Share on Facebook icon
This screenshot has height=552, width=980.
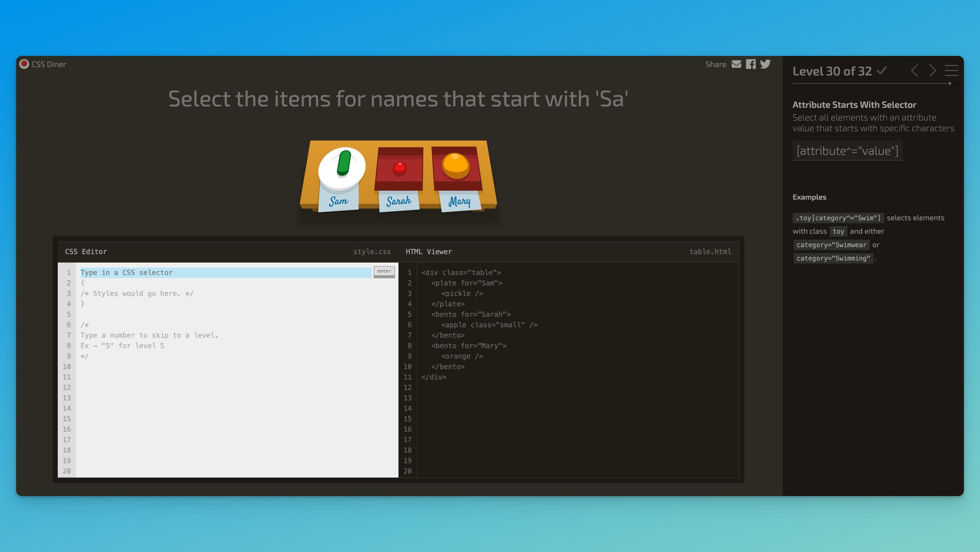click(x=751, y=64)
